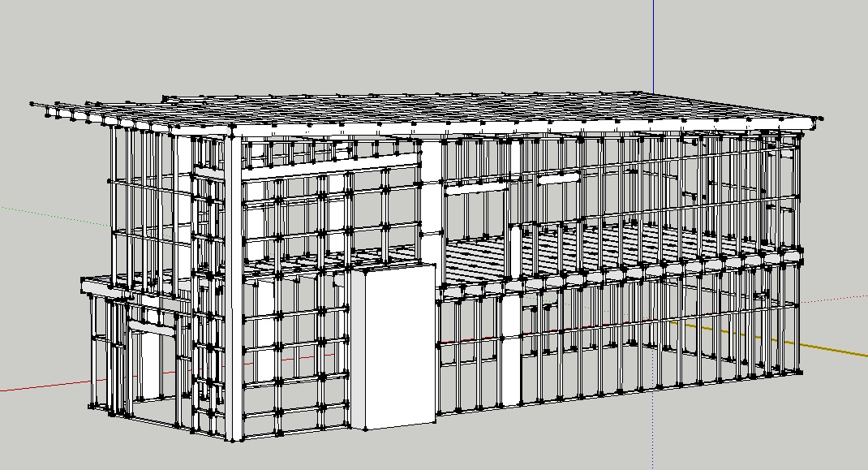This screenshot has height=470, width=868.
Task: Click the green dotted axis line at the left
Action: point(55,216)
